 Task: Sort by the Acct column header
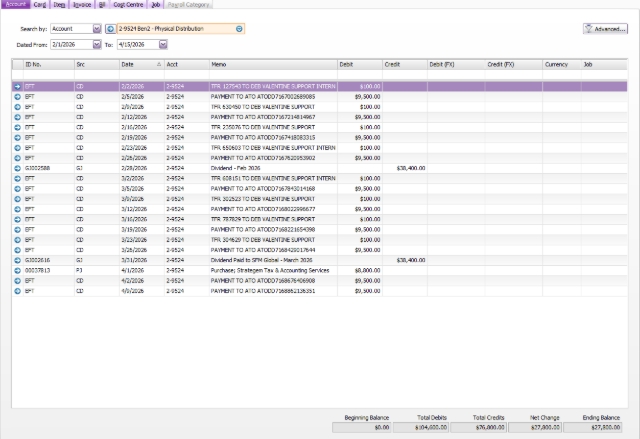coord(187,64)
